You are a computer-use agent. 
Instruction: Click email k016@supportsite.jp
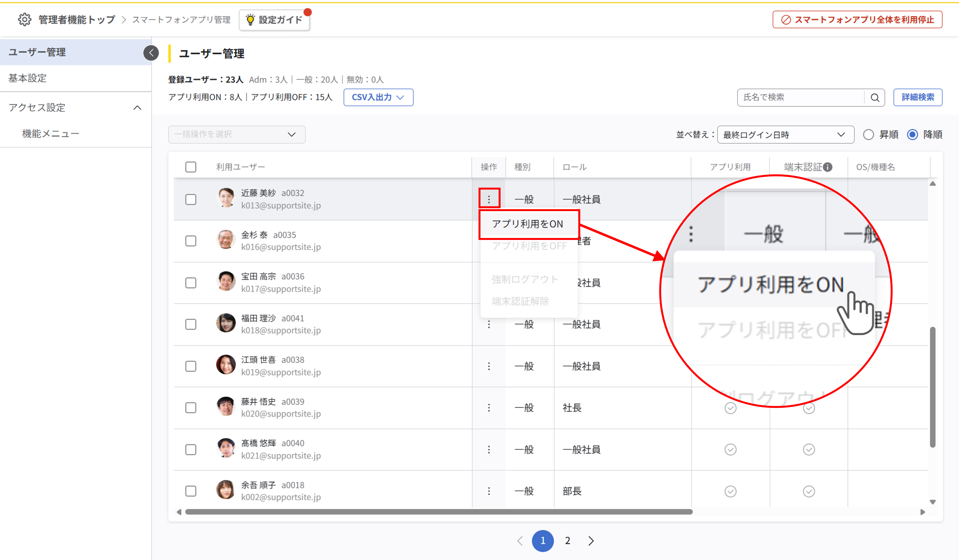pyautogui.click(x=281, y=247)
